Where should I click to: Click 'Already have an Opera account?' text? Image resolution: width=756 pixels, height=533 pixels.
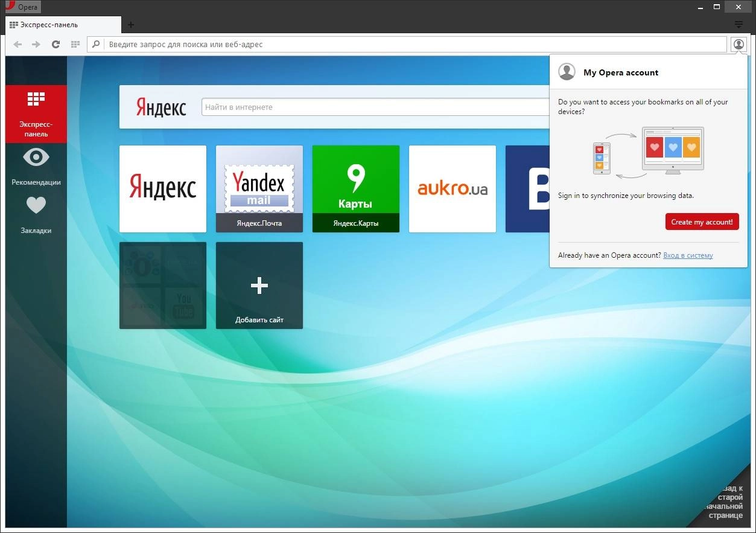coord(609,255)
